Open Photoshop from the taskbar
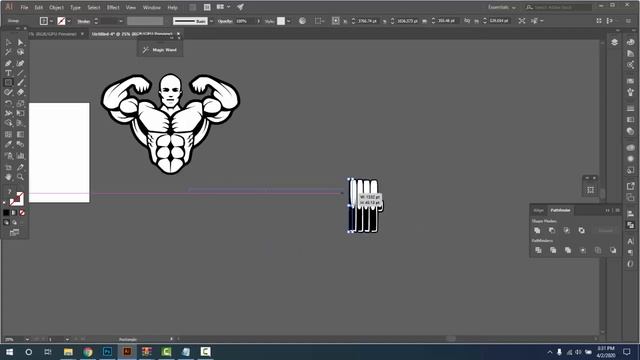 point(107,351)
